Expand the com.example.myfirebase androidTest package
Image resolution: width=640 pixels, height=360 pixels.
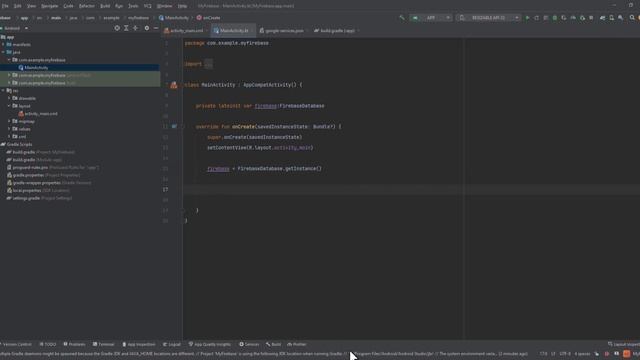pos(9,76)
